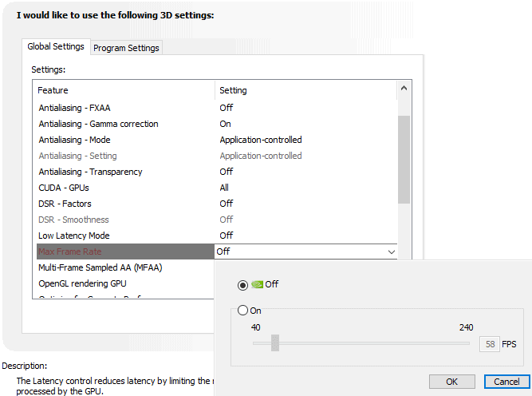Select the Off radio button

coord(242,284)
